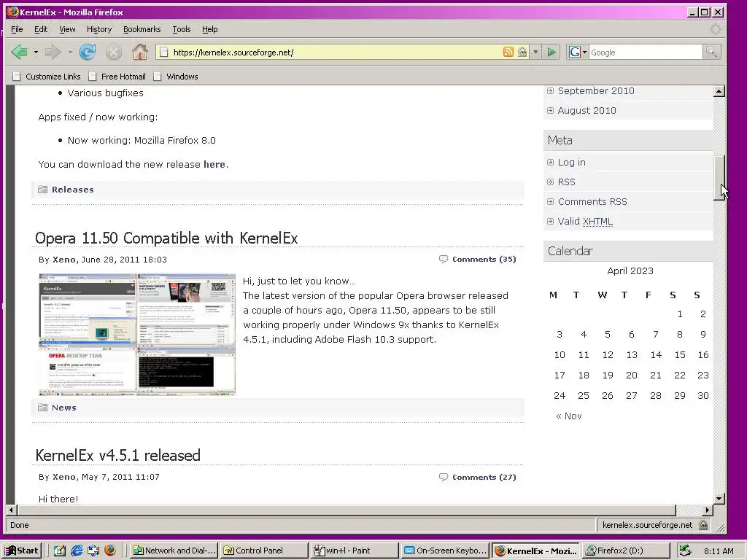Open the RSS meta link
Image resolution: width=747 pixels, height=560 pixels.
[x=566, y=182]
